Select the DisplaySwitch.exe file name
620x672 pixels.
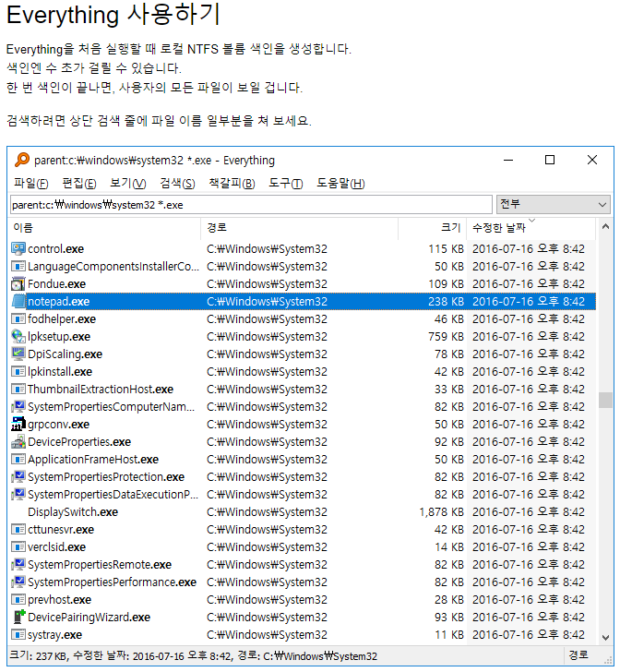tap(73, 512)
